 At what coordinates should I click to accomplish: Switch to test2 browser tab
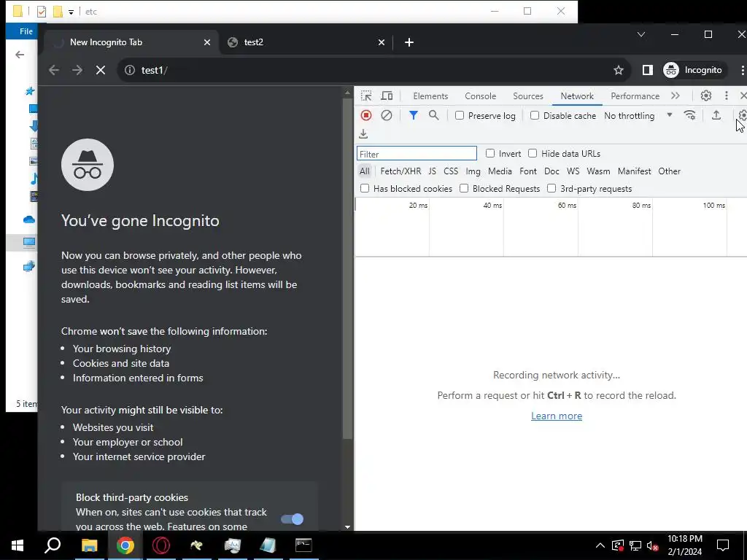[x=306, y=42]
